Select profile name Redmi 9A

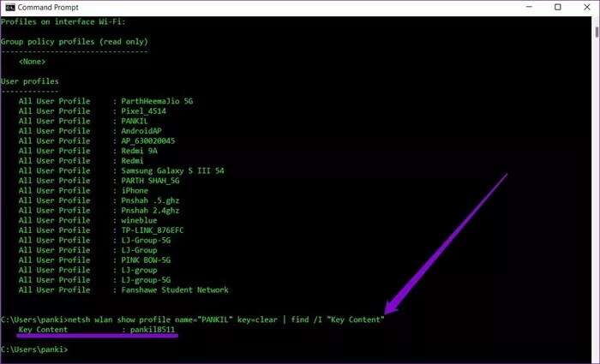[139, 151]
